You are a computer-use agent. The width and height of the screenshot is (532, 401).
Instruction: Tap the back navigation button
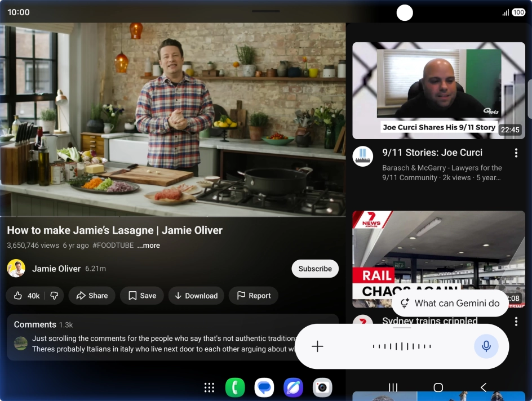point(484,387)
